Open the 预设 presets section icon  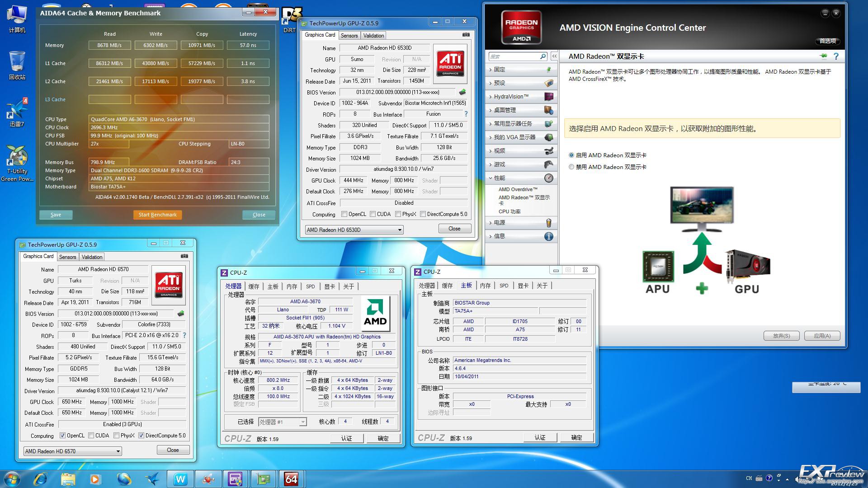tap(548, 83)
